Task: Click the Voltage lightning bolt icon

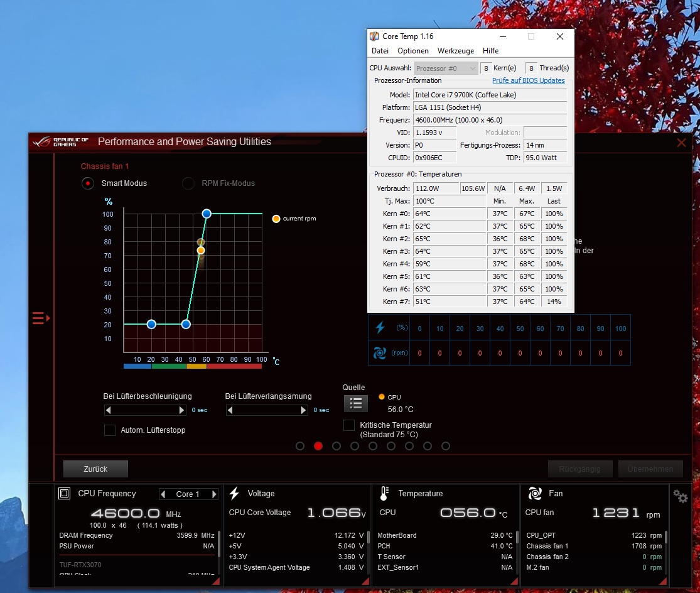Action: (x=234, y=493)
